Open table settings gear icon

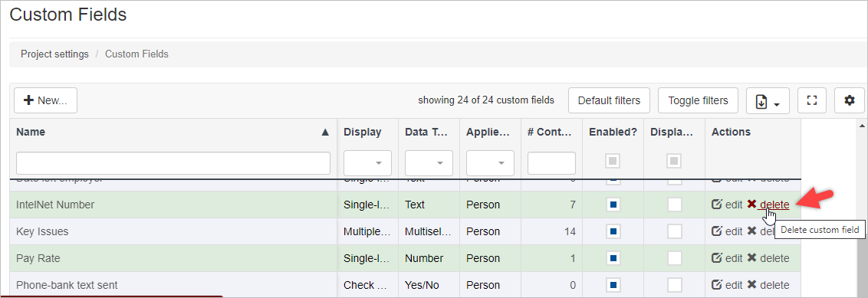coord(850,100)
